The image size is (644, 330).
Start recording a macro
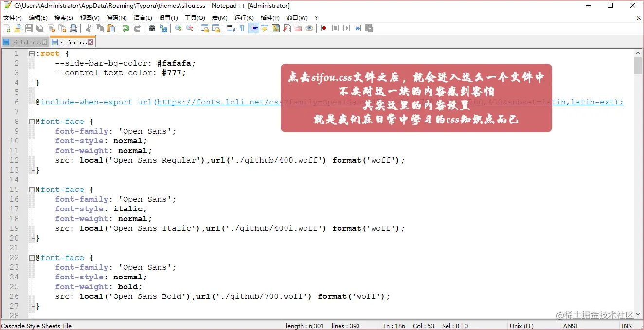coord(324,28)
